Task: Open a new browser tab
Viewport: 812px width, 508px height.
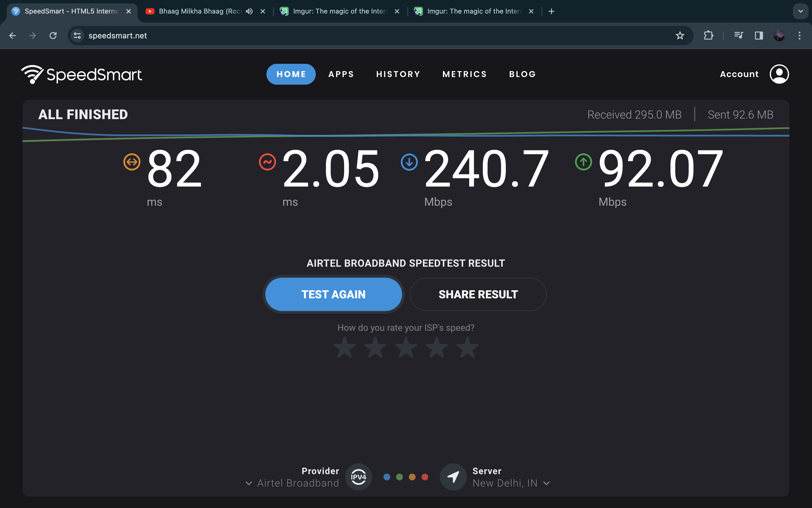Action: coord(551,11)
